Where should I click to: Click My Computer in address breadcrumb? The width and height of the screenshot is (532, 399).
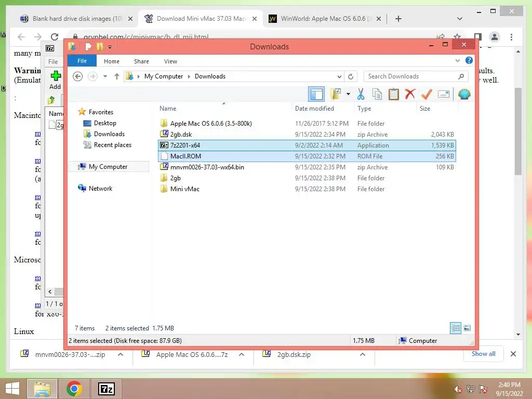point(164,76)
